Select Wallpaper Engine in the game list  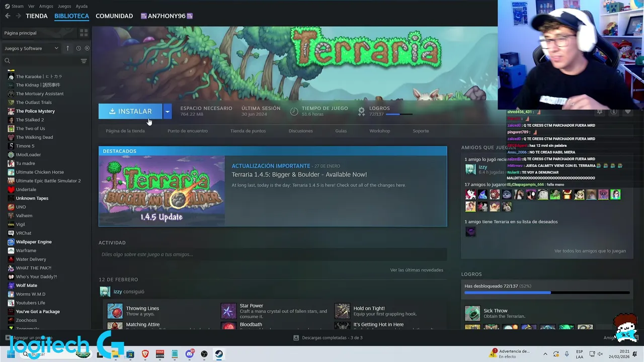point(34,242)
